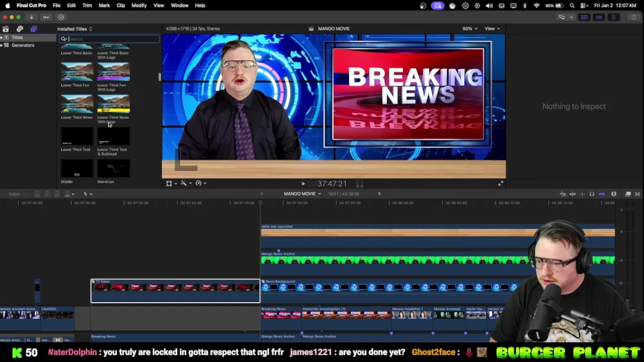Click the Wi-Fi menu bar icon

pos(536,6)
